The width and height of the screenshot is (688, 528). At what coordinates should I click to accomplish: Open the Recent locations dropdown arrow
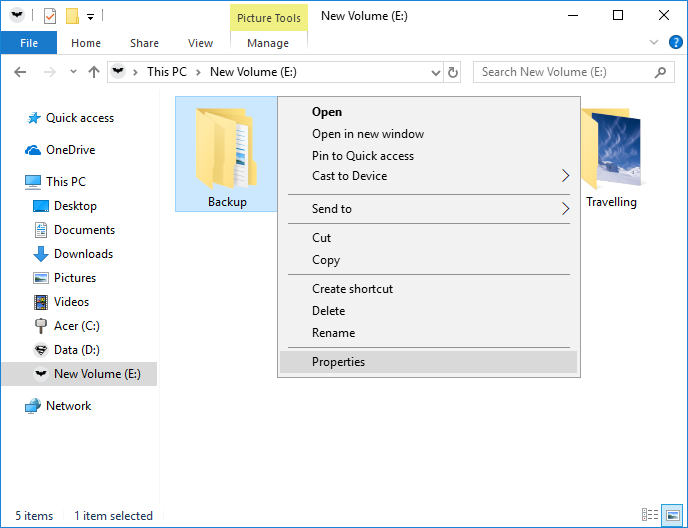[73, 72]
